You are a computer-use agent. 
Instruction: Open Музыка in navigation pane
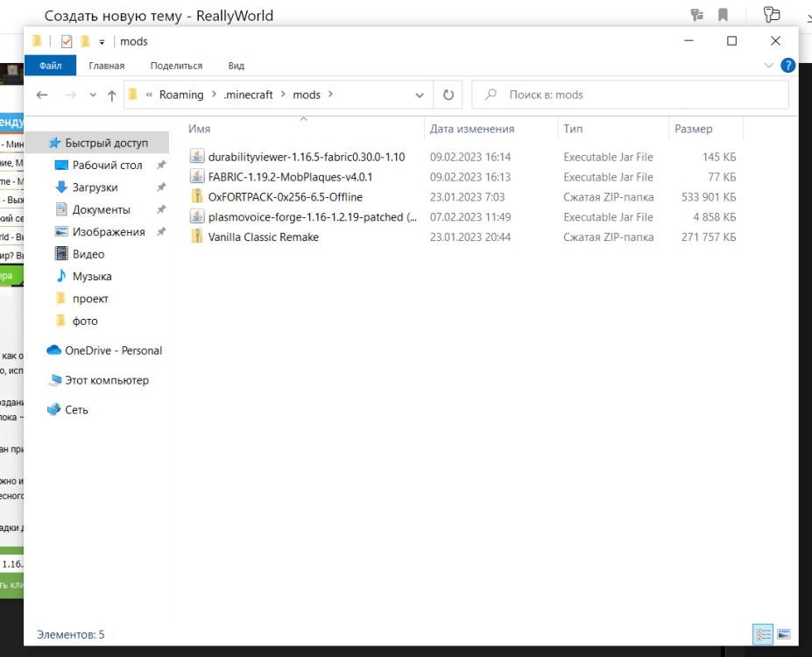point(92,277)
